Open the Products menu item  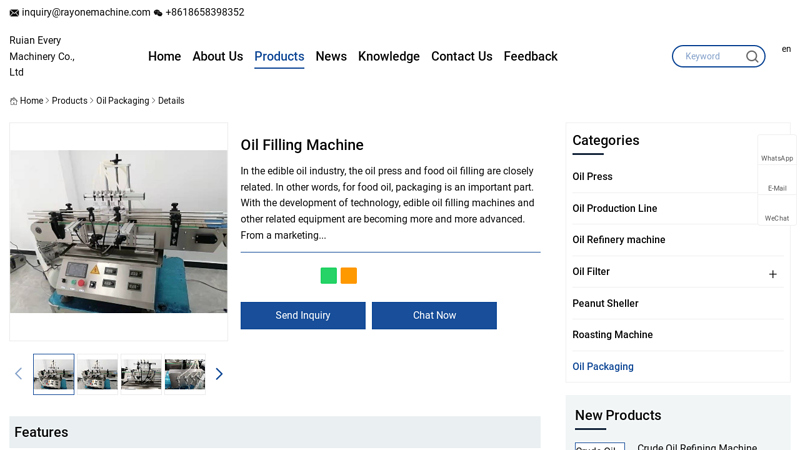[x=279, y=56]
